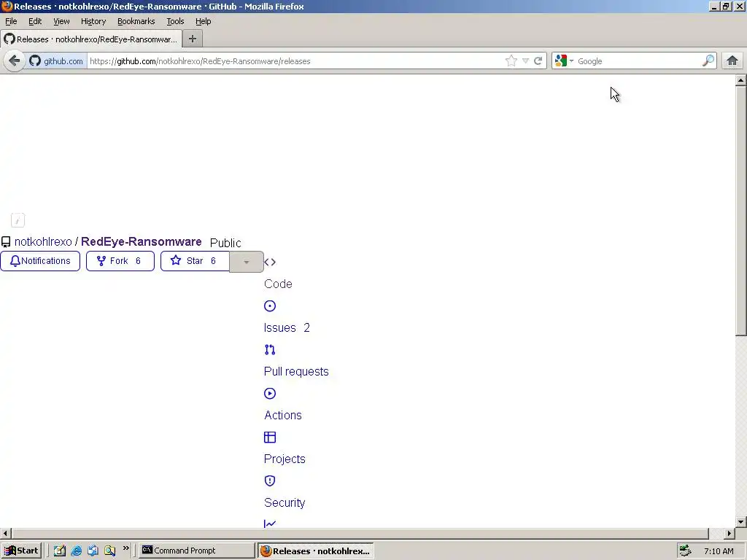Click the repository book icon
This screenshot has height=560, width=747.
[6, 242]
